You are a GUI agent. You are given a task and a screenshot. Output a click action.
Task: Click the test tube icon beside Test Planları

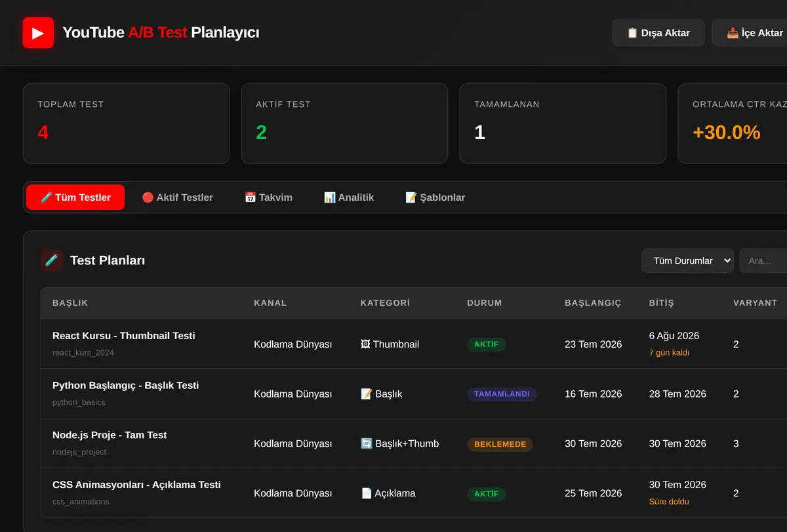coord(51,260)
